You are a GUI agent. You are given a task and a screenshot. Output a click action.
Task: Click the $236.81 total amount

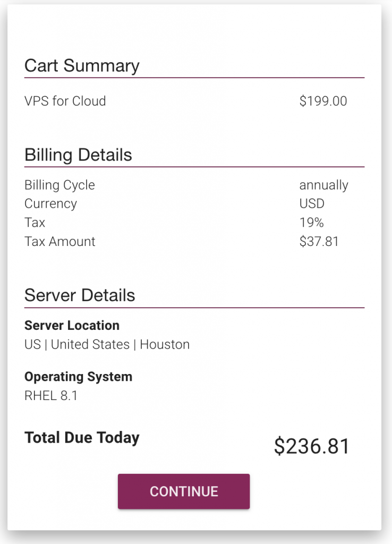point(312,446)
